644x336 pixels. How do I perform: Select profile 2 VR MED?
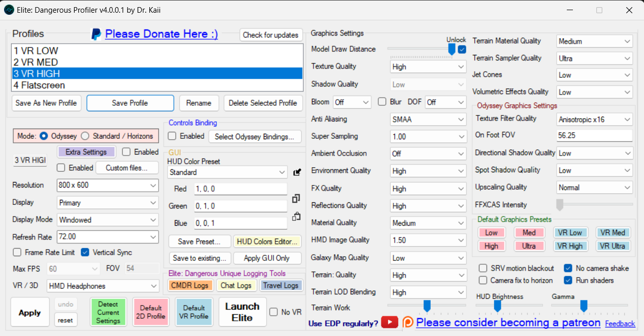tap(157, 63)
